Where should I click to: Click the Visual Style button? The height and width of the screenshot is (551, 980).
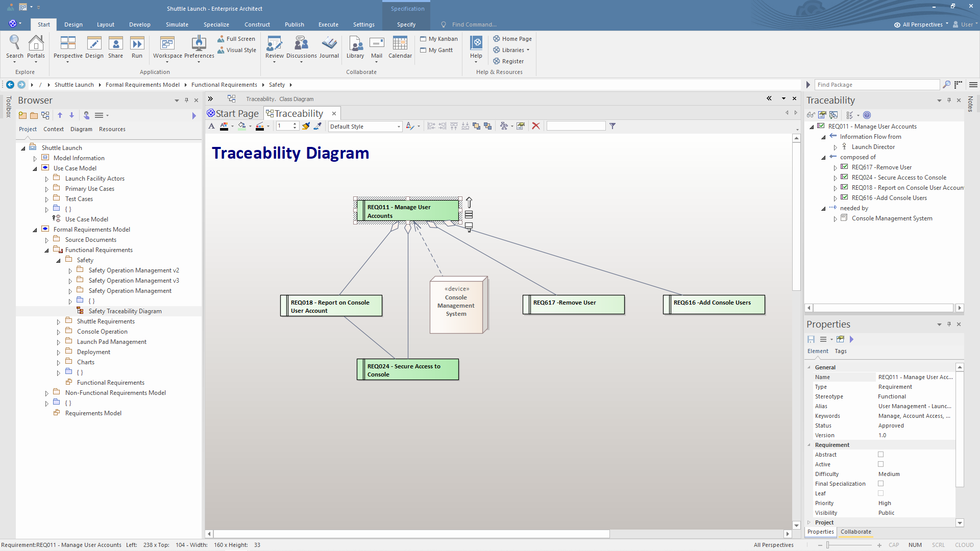(x=237, y=50)
